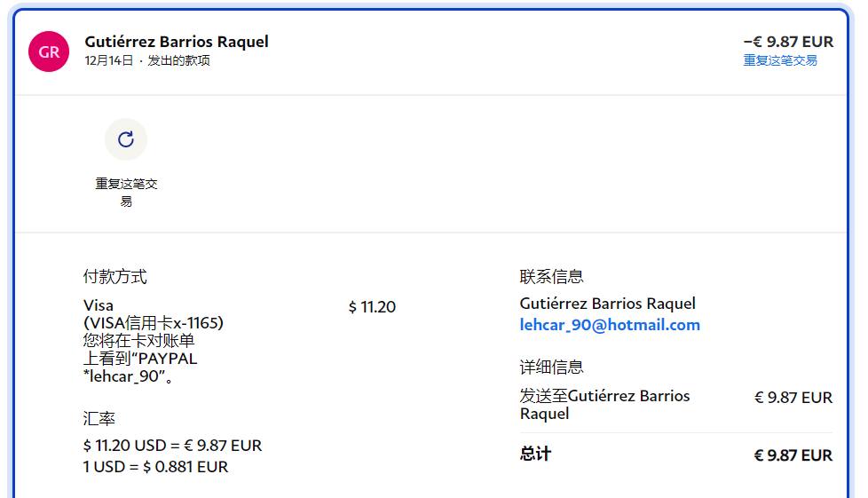Open the lehcar_90@hotmail.com email link

click(x=610, y=325)
